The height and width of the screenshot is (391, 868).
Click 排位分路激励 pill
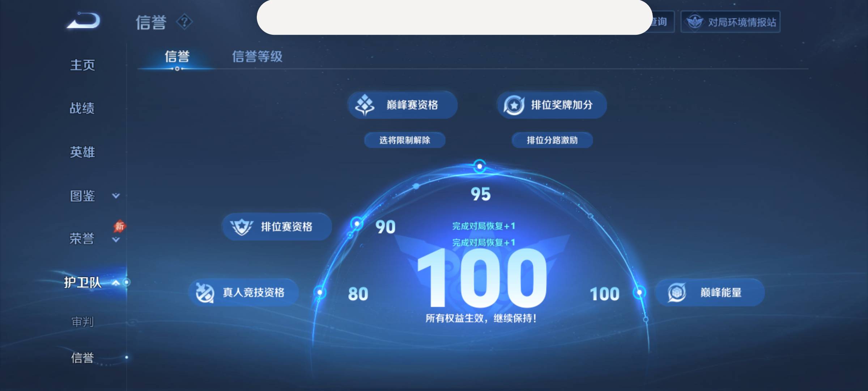point(552,140)
